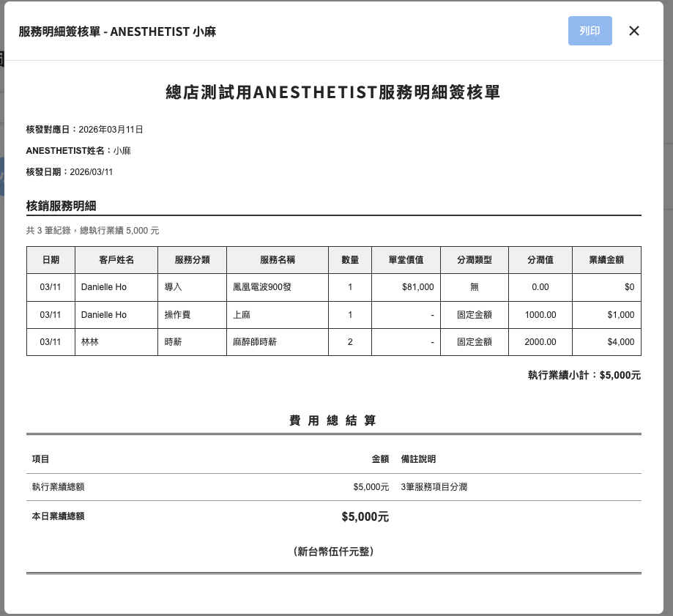Close the 服務明細簽核單 dialog with X

click(634, 31)
